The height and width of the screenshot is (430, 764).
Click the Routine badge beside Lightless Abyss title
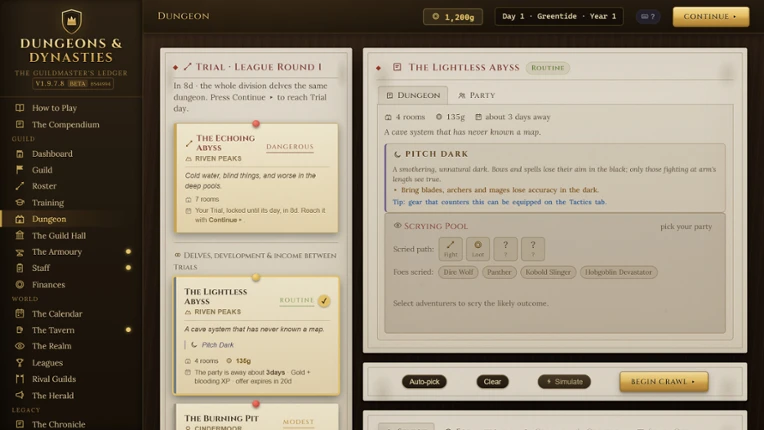(548, 68)
